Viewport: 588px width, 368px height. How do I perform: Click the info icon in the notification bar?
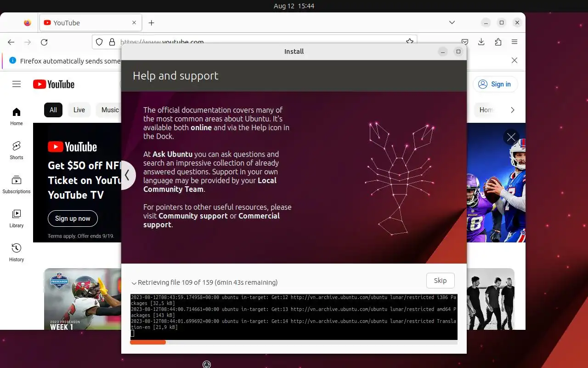tap(12, 60)
